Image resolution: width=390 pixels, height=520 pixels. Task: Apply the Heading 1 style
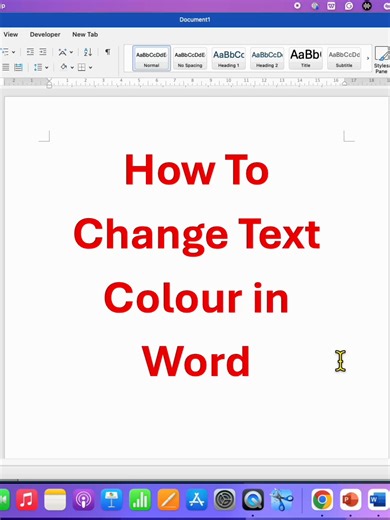pos(229,58)
